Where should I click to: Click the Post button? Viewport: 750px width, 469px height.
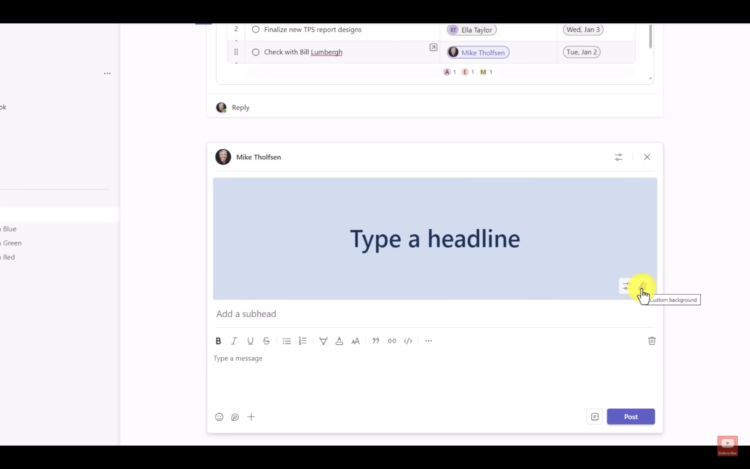(630, 417)
